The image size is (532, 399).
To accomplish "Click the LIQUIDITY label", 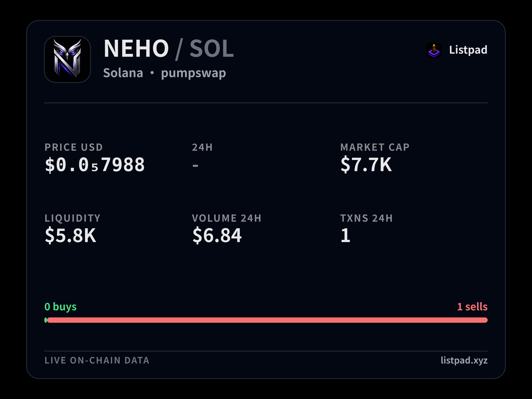I will pos(72,218).
